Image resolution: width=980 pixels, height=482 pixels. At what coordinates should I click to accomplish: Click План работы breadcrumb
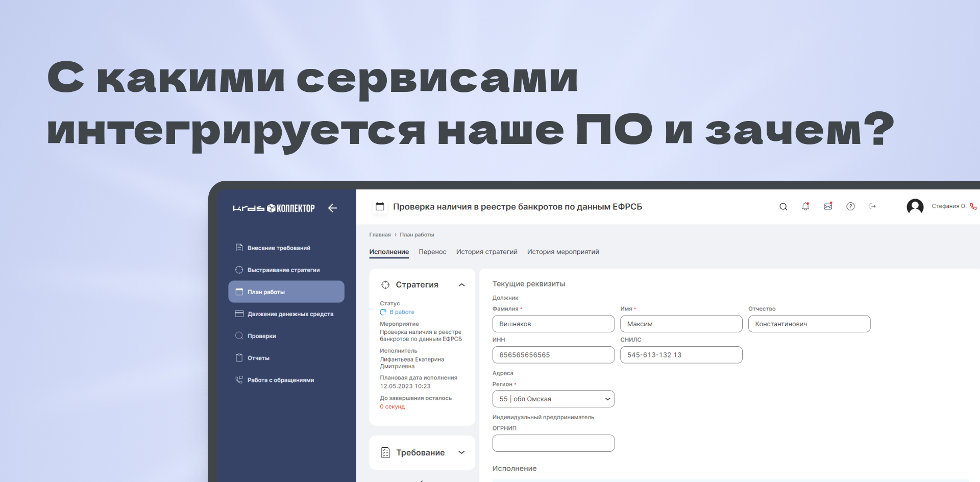click(417, 235)
